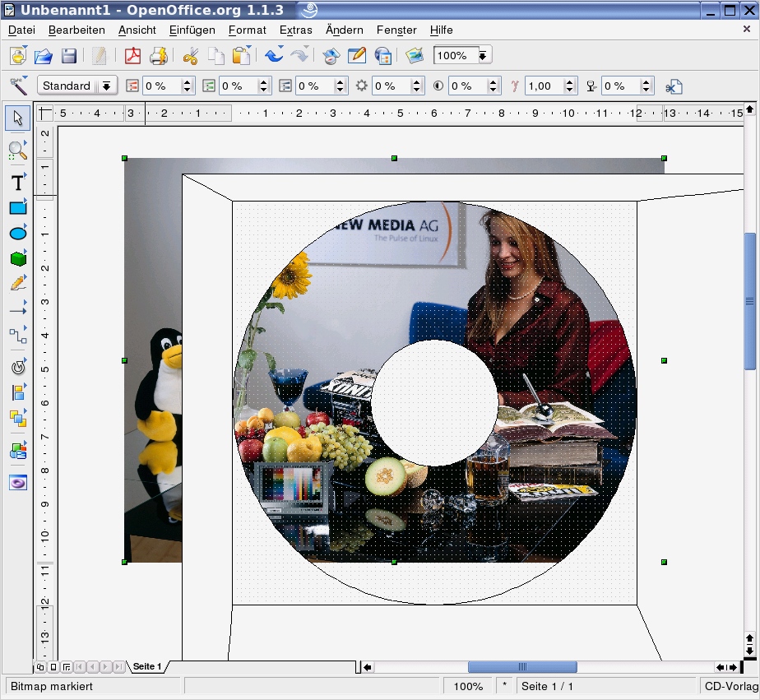Click the Undo arrow icon
Screen dimensions: 760x700
coord(276,55)
